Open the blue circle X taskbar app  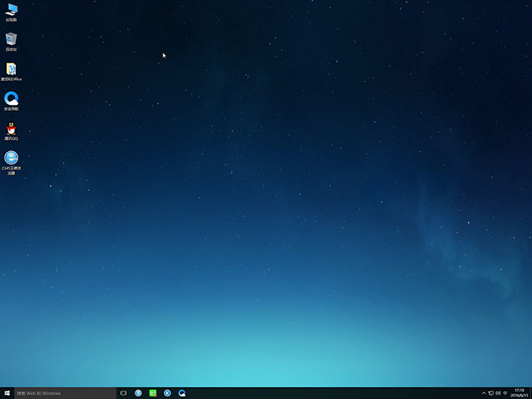[167, 393]
